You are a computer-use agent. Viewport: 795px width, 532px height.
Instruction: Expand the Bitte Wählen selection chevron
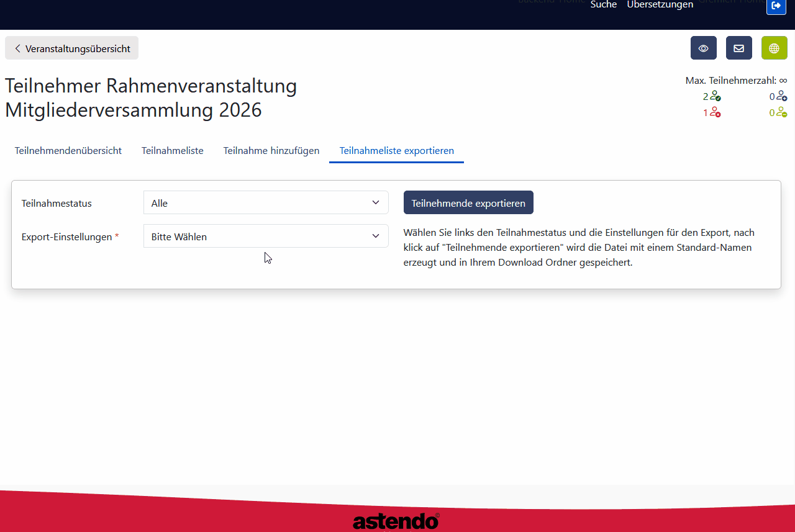tap(376, 236)
